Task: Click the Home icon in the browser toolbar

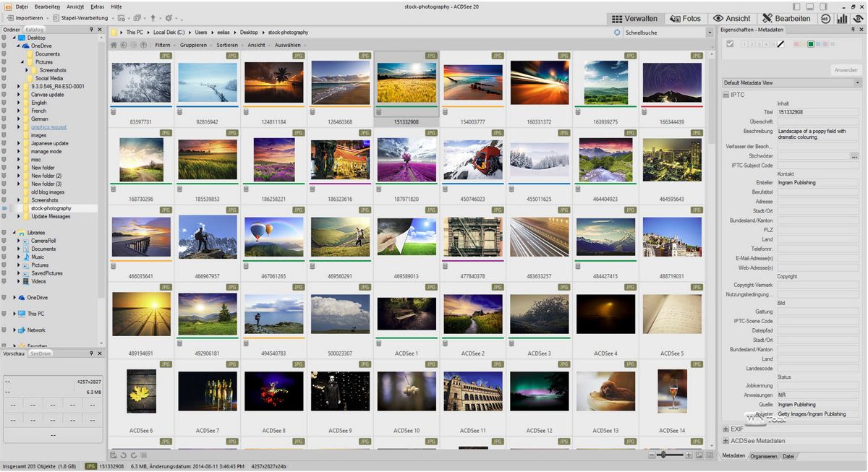Action: [x=114, y=45]
